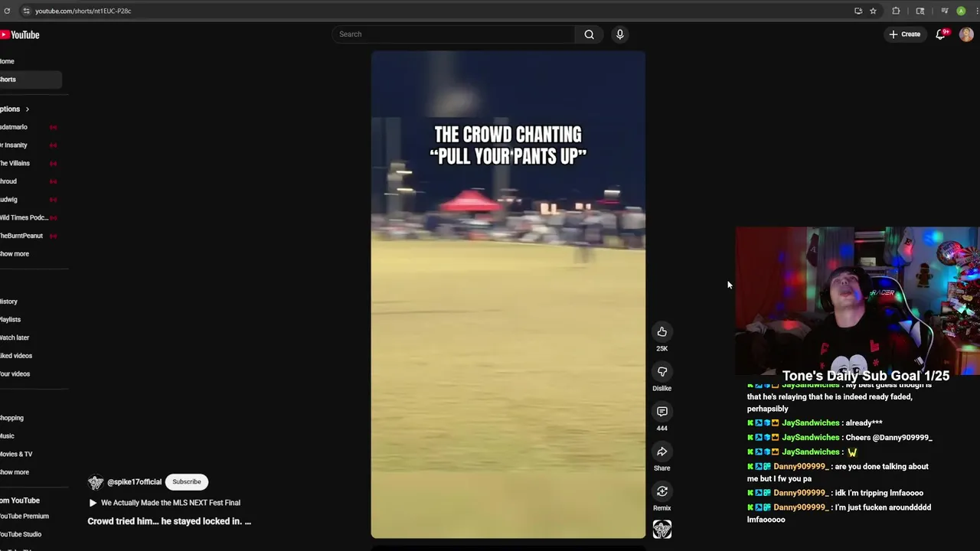Open the comments icon showing 444
This screenshot has width=980, height=551.
pyautogui.click(x=662, y=411)
